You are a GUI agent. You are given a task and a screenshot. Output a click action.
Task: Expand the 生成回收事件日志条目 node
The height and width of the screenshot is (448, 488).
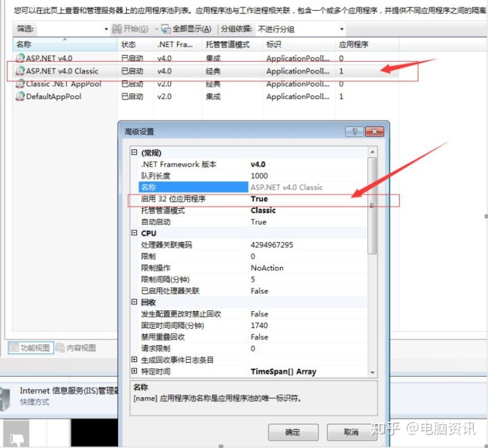click(x=134, y=359)
